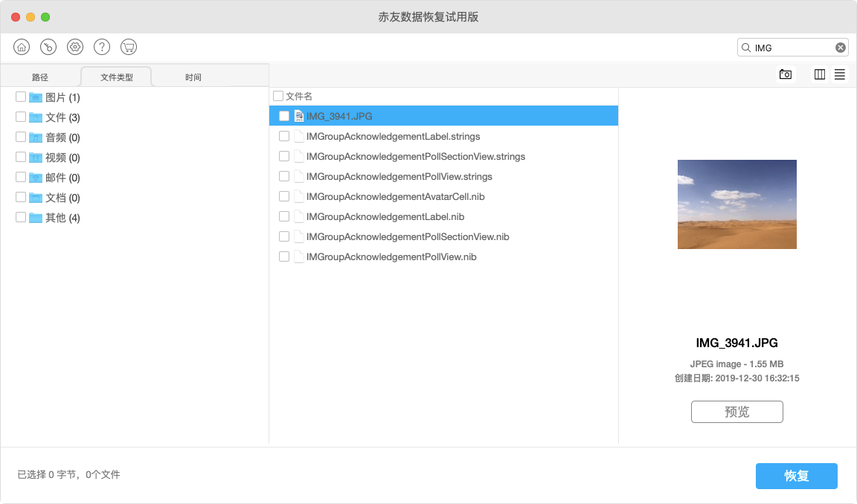Go to the Home icon

(22, 47)
